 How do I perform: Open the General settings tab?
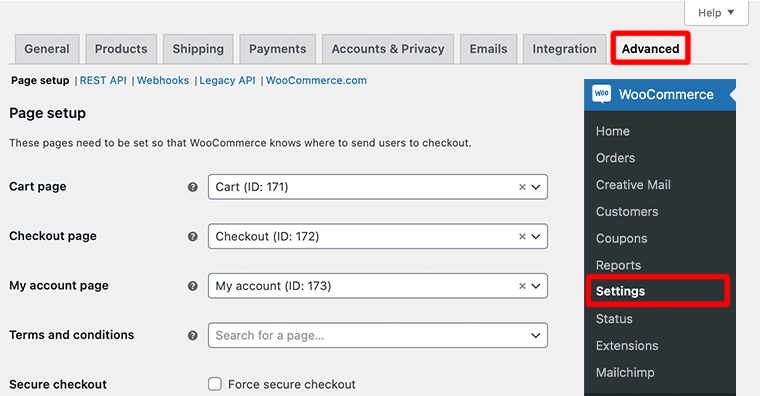pyautogui.click(x=47, y=49)
